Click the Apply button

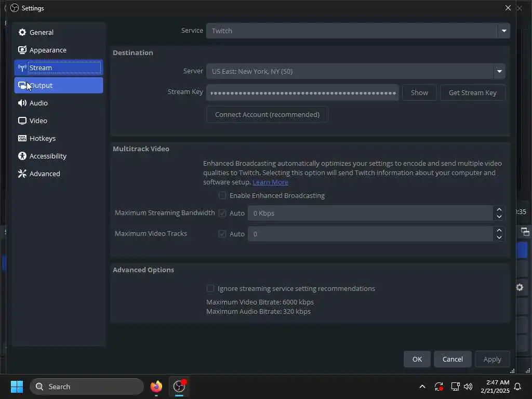coord(493,359)
